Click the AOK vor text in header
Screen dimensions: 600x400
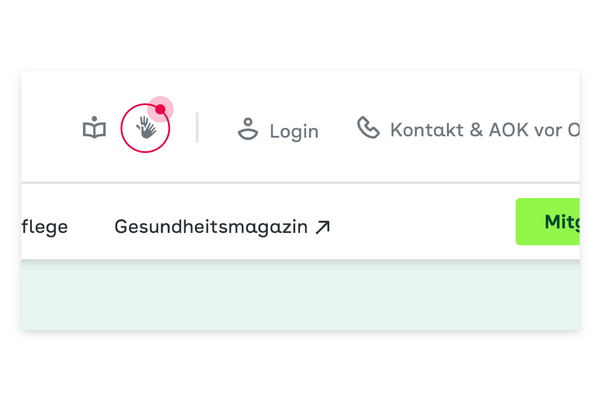(526, 130)
